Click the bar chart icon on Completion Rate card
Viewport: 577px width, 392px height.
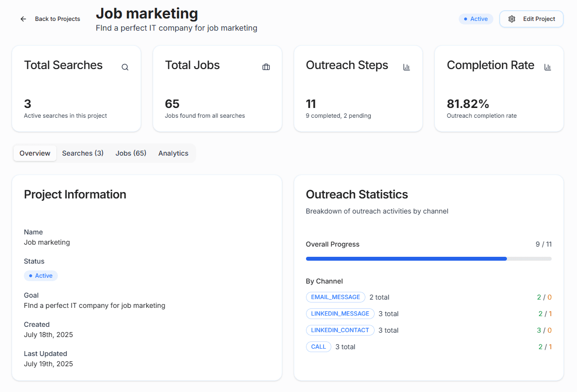click(547, 67)
